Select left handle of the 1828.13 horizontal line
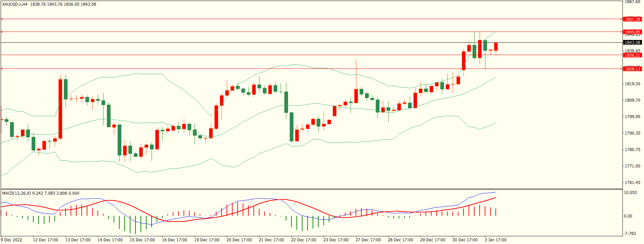 (x=2, y=69)
